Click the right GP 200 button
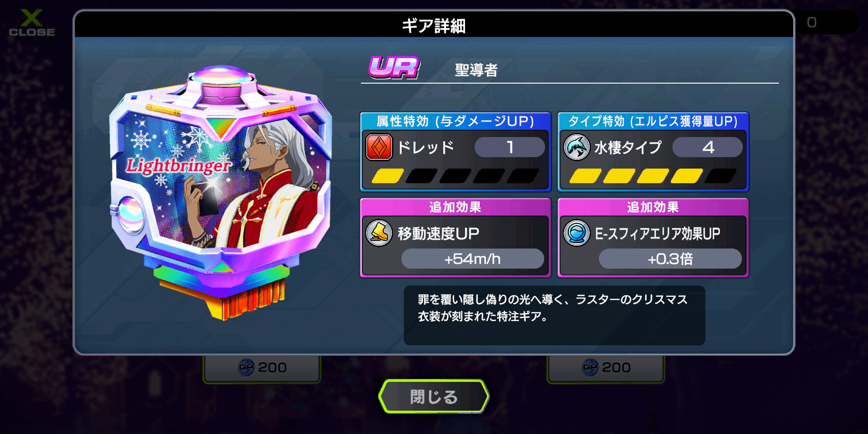Viewport: 868px width, 434px height. 606,368
